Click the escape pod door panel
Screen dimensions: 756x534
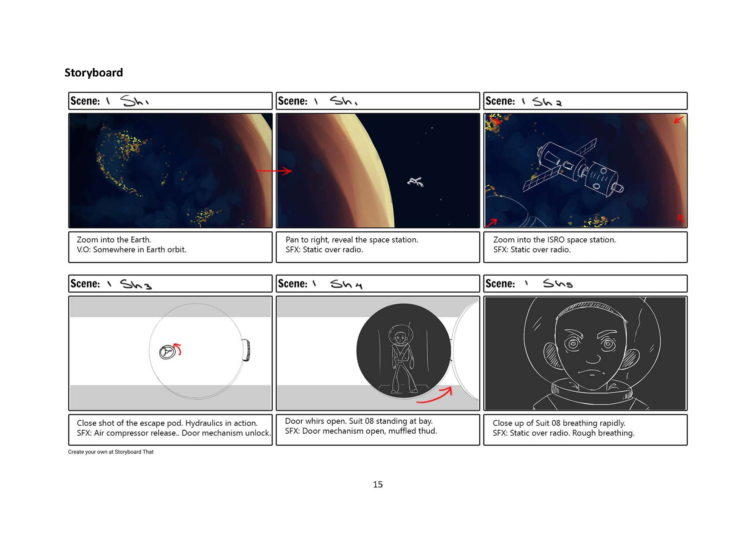click(x=170, y=353)
